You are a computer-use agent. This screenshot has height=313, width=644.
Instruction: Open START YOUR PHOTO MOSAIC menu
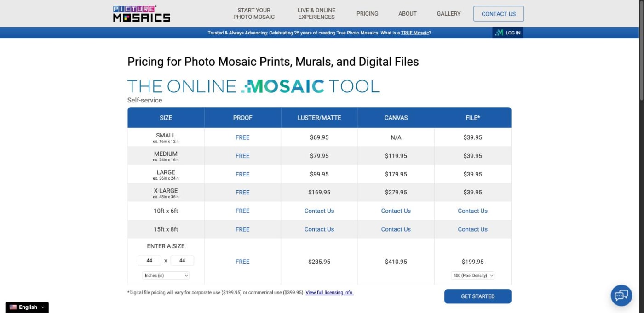(x=254, y=14)
